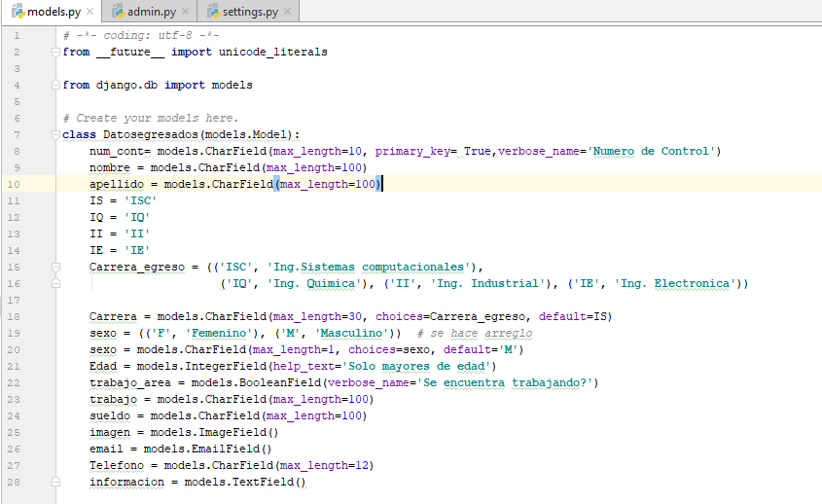The height and width of the screenshot is (504, 822).
Task: Click the '# se hace arreglo' comment
Action: [x=475, y=333]
